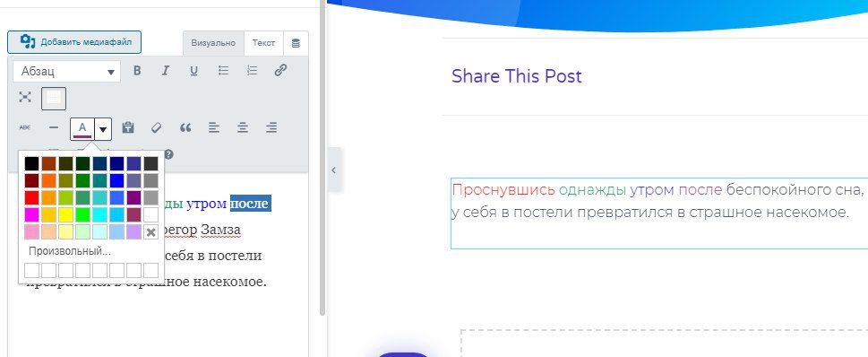Click the highlighted word после in the editor
Image resolution: width=868 pixels, height=357 pixels.
[x=250, y=204]
